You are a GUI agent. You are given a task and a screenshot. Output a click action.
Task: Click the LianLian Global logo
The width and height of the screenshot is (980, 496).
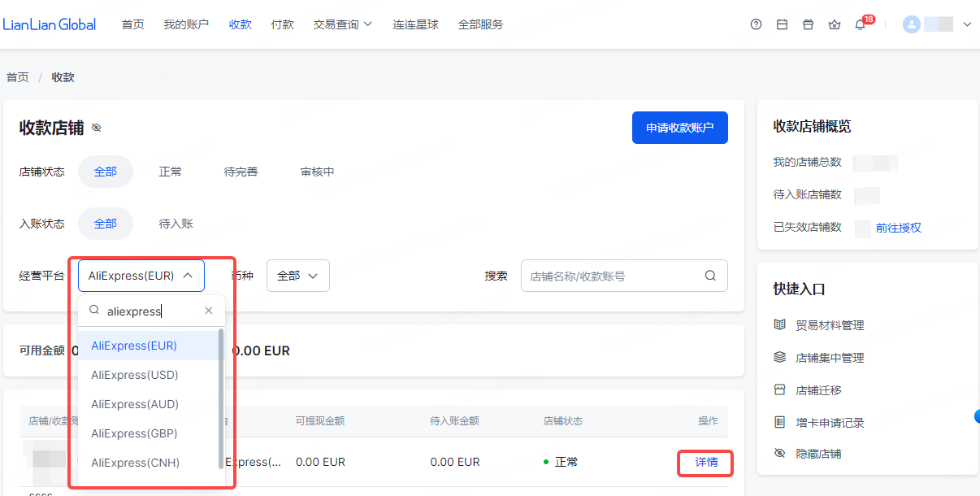point(49,24)
